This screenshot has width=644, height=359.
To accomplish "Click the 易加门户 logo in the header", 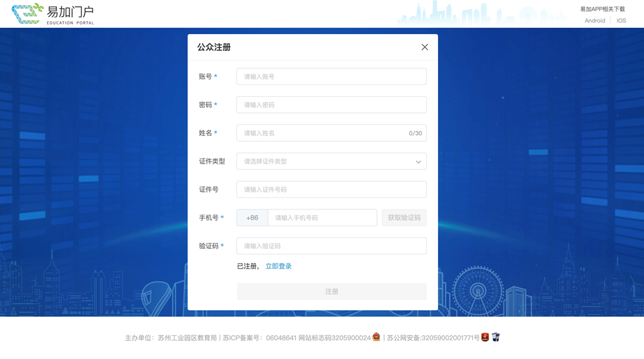I will click(53, 14).
